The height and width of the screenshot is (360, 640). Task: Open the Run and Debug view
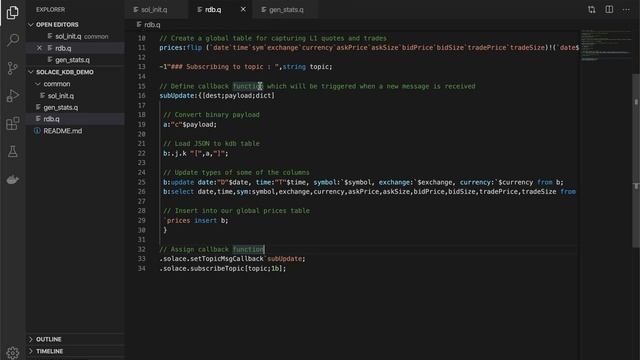13,96
